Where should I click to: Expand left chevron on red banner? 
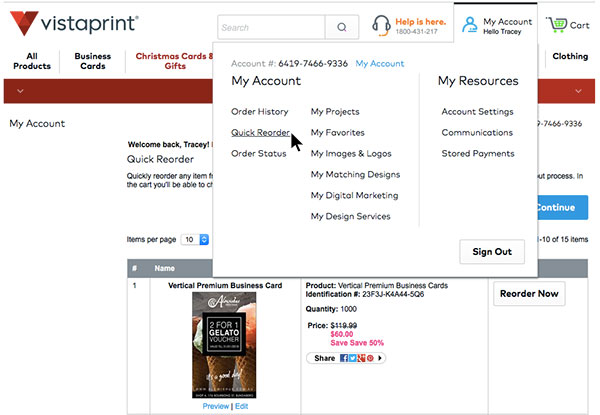click(x=20, y=91)
